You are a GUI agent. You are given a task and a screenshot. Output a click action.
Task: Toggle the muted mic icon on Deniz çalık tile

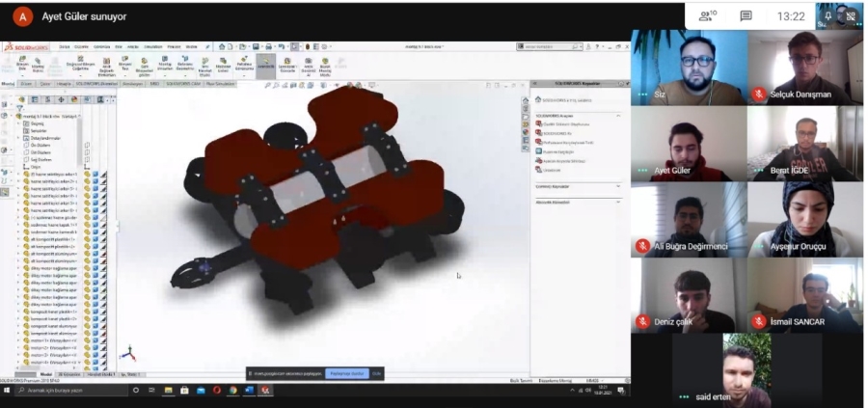[x=642, y=321]
